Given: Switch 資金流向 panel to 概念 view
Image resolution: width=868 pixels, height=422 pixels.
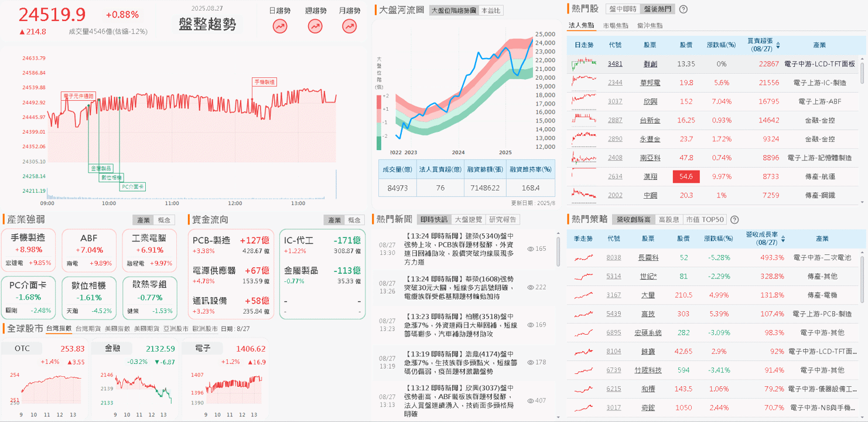Looking at the screenshot, I should click(354, 220).
